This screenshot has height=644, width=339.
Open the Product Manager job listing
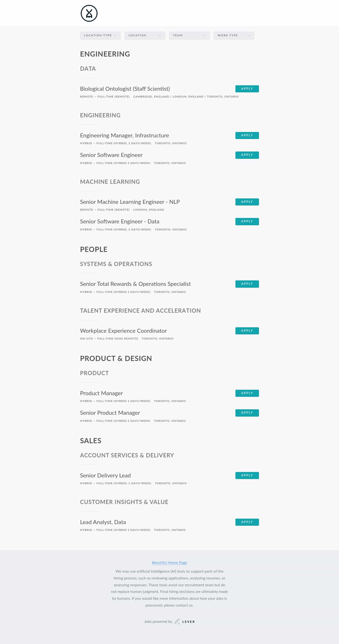[x=101, y=393]
